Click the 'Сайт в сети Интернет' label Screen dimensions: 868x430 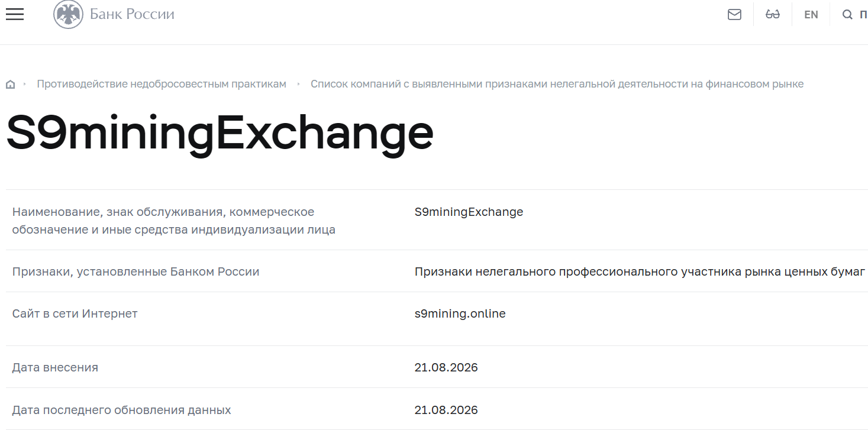point(75,313)
